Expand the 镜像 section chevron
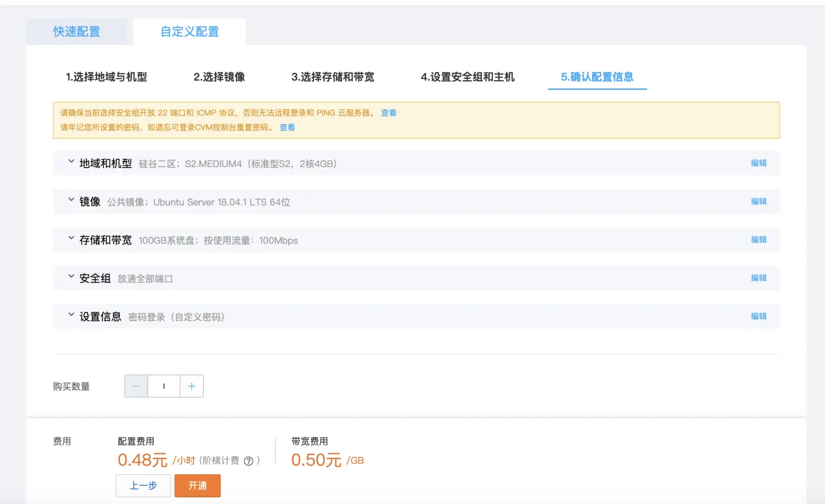This screenshot has width=825, height=504. (71, 200)
